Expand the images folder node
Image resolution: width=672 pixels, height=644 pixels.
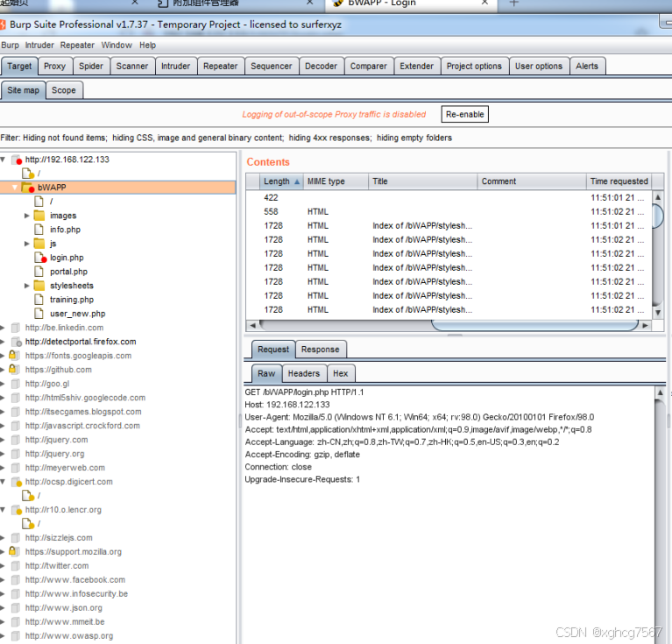(26, 216)
